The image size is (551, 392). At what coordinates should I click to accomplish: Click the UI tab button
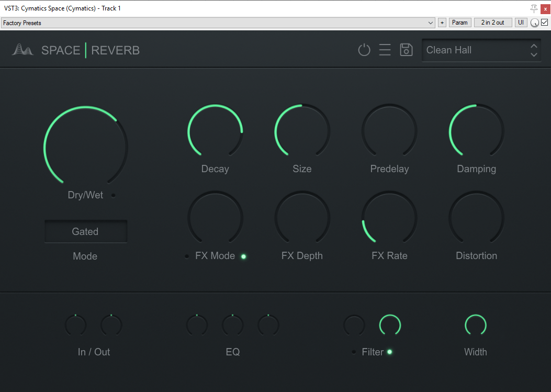tap(521, 23)
